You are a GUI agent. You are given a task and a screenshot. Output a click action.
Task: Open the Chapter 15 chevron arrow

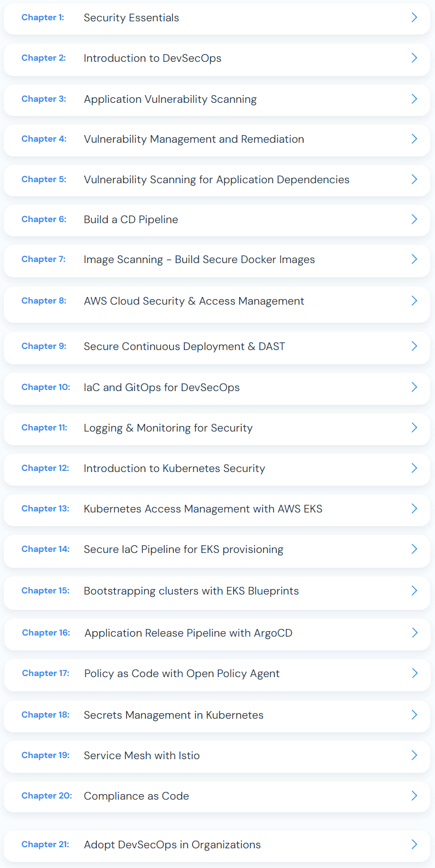click(x=414, y=591)
